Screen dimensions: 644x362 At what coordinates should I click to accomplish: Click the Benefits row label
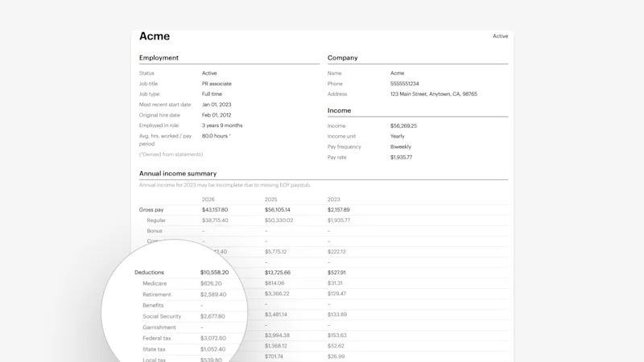[153, 306]
